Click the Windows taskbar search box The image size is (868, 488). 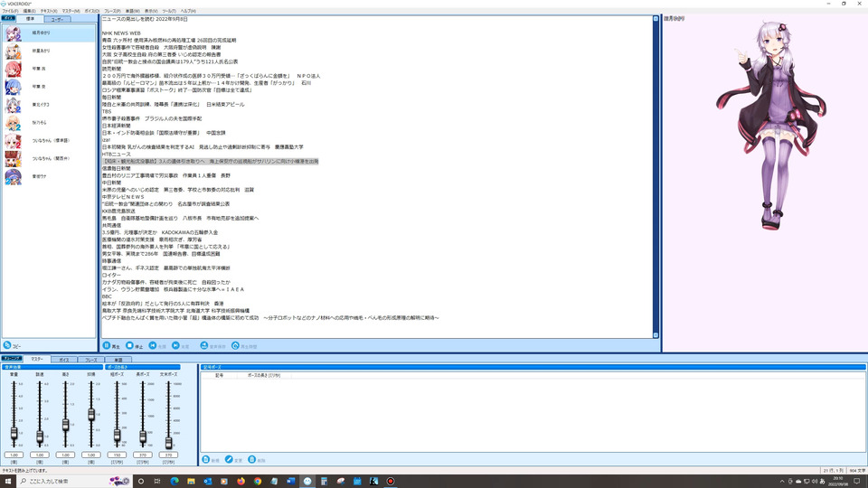(x=75, y=481)
